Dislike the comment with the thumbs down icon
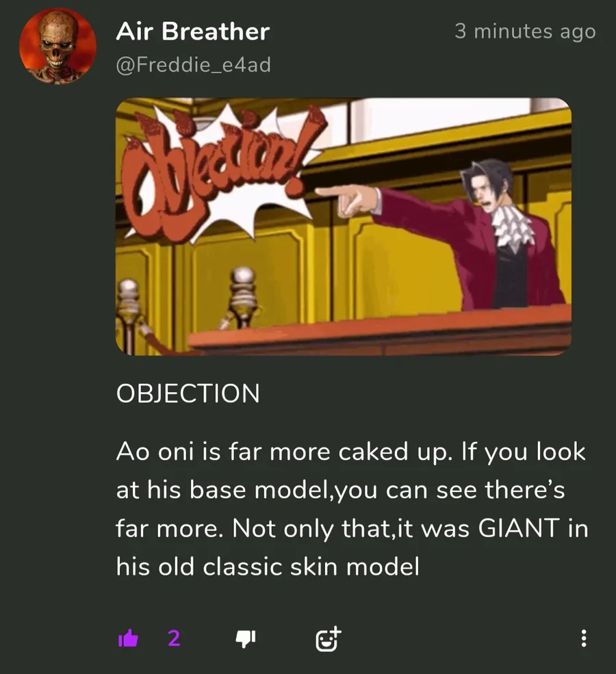The height and width of the screenshot is (674, 616). 246,638
